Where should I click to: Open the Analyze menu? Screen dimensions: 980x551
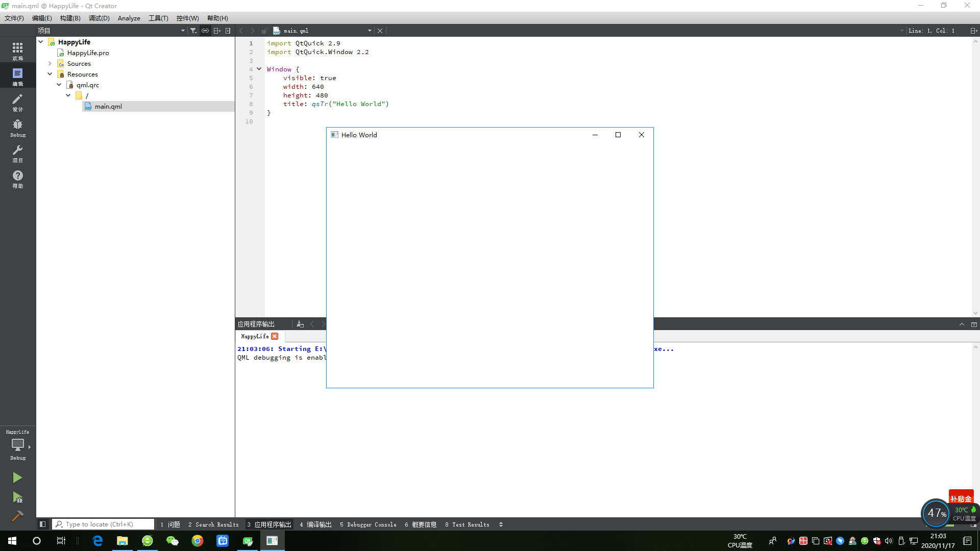point(129,18)
